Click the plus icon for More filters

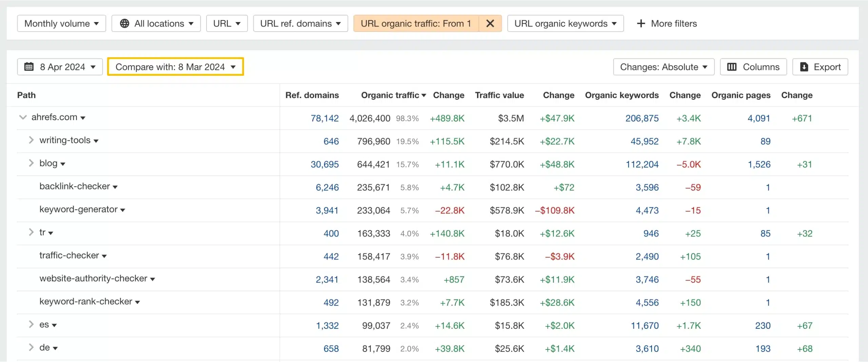point(641,23)
